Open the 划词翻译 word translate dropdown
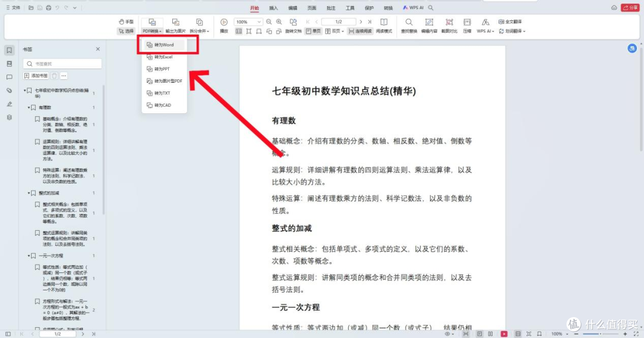The image size is (644, 338). click(x=512, y=31)
